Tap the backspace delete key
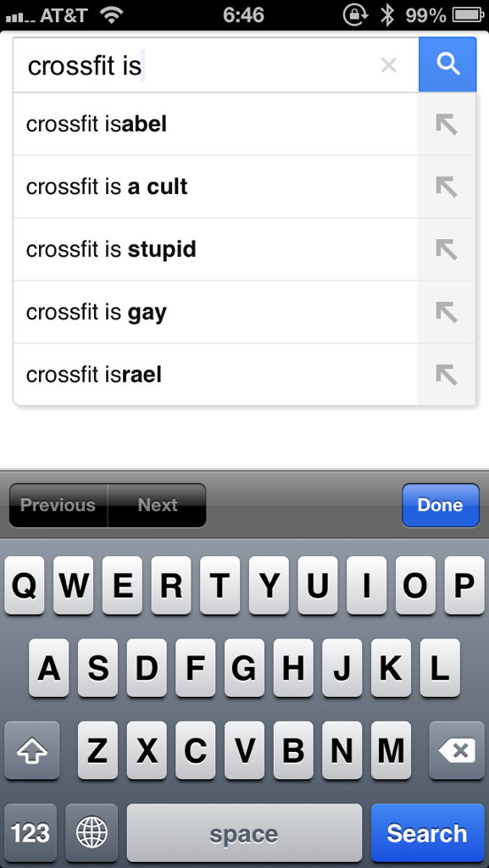The height and width of the screenshot is (868, 489). point(457,751)
